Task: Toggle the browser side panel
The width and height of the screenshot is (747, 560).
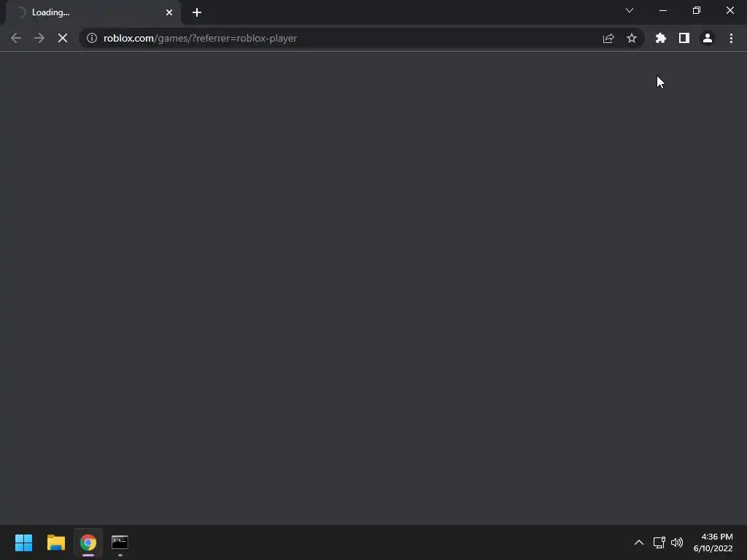Action: (684, 38)
